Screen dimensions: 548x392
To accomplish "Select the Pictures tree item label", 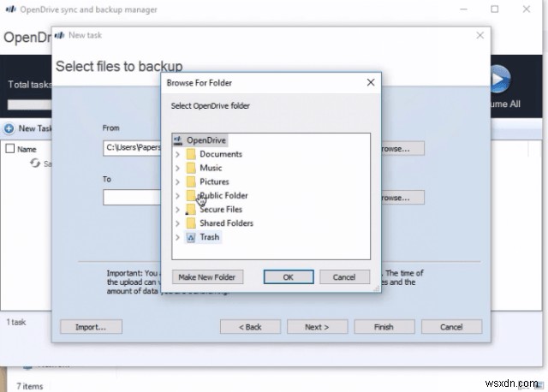I will click(214, 181).
